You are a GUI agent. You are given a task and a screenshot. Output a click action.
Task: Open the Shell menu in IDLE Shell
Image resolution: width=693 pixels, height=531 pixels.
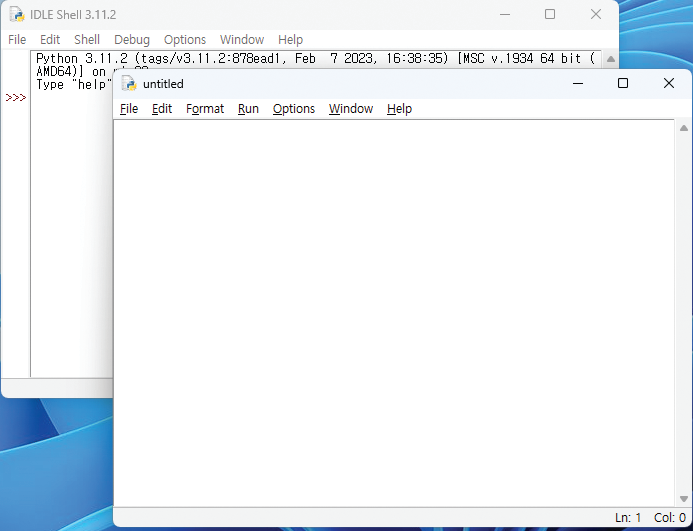tap(87, 40)
